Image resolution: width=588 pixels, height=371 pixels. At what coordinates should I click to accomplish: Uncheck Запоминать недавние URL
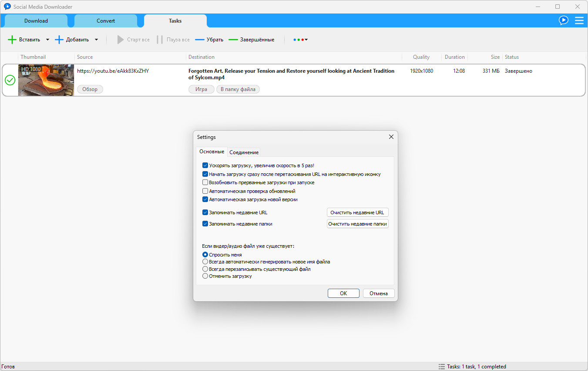pos(205,212)
